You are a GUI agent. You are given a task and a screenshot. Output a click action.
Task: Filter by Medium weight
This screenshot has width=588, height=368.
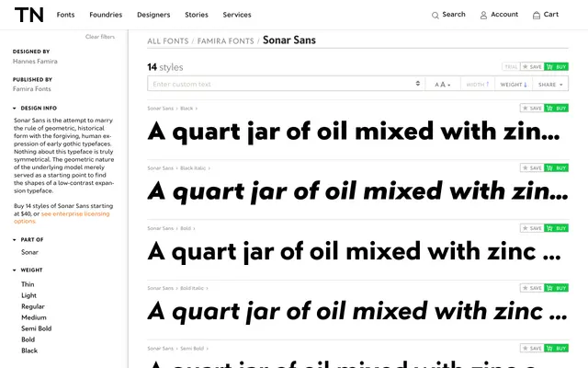[x=34, y=317]
